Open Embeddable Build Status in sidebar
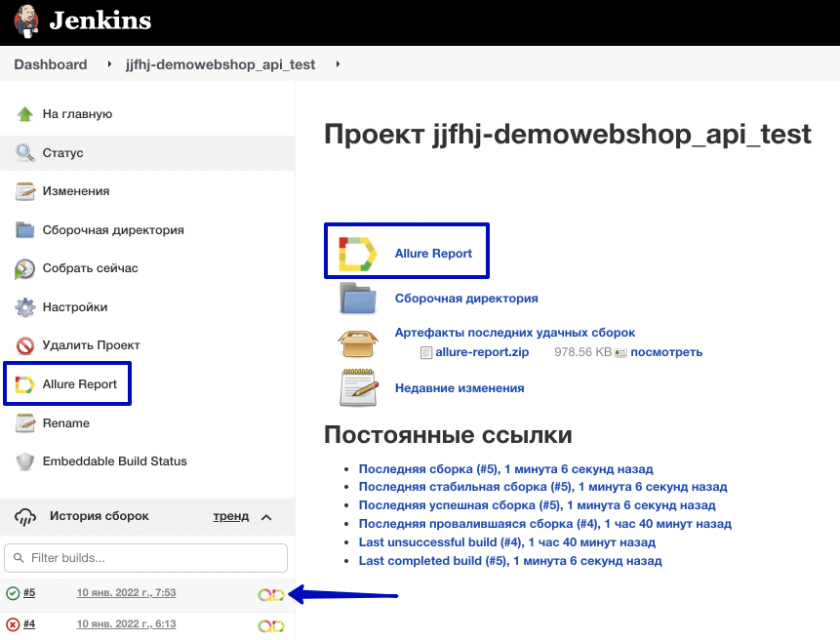The height and width of the screenshot is (640, 840). click(115, 461)
